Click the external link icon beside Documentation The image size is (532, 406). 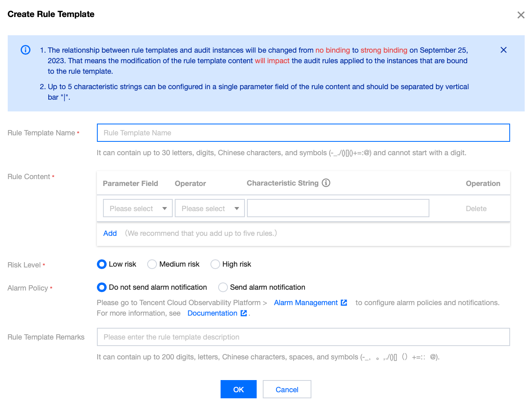[x=244, y=313]
